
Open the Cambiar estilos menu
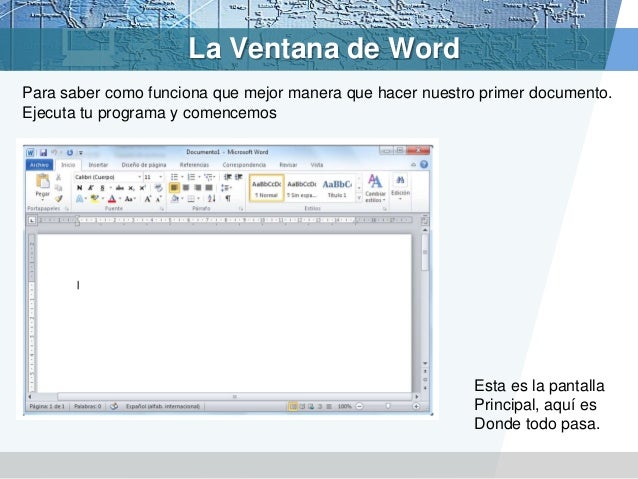[375, 188]
